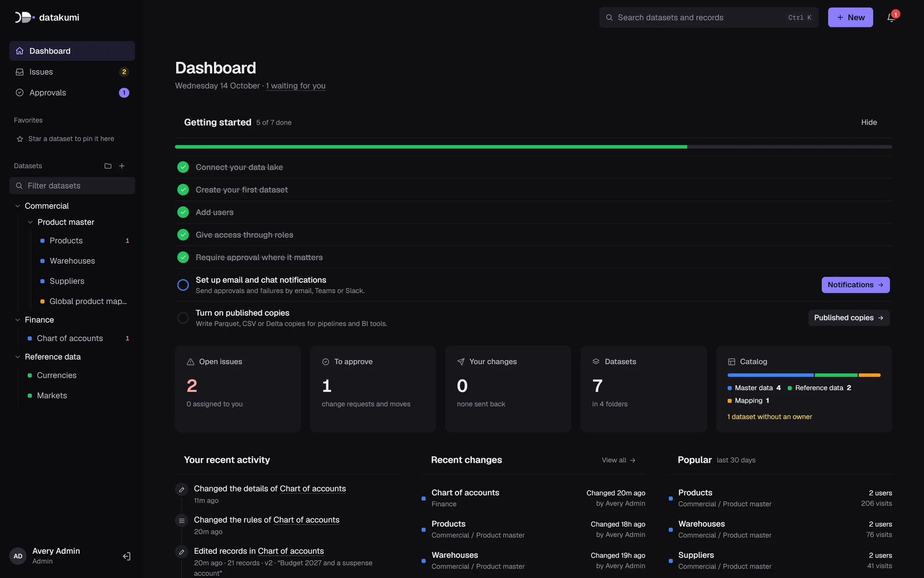Open Warehouses in Recent changes

(533, 561)
